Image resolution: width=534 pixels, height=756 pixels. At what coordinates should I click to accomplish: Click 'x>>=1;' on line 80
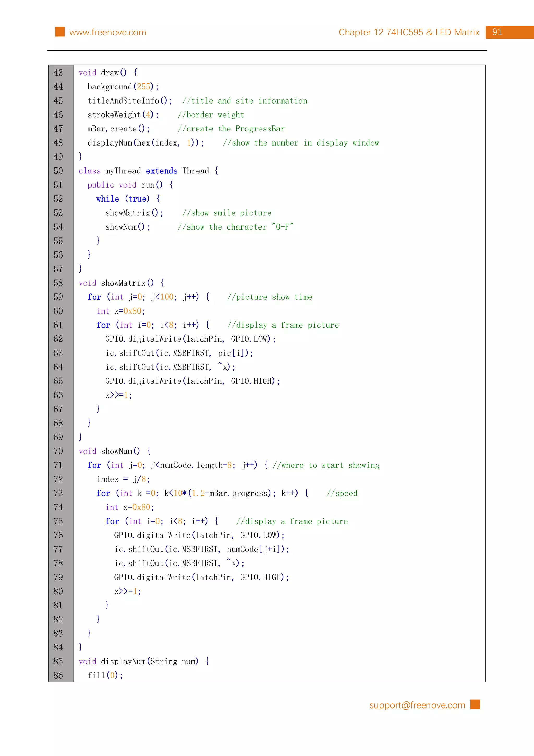pyautogui.click(x=128, y=591)
